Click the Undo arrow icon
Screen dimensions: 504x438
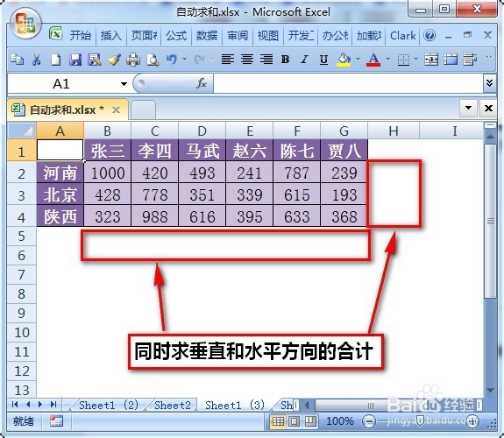172,59
